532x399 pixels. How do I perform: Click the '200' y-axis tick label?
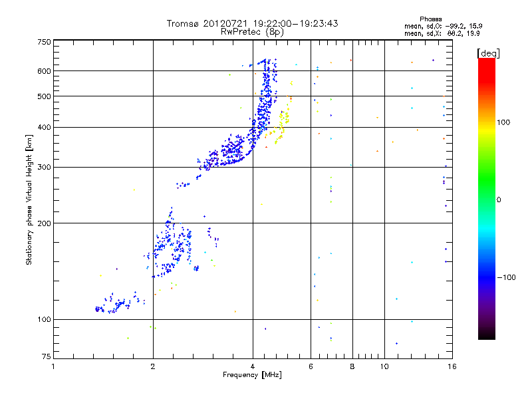tap(44, 223)
